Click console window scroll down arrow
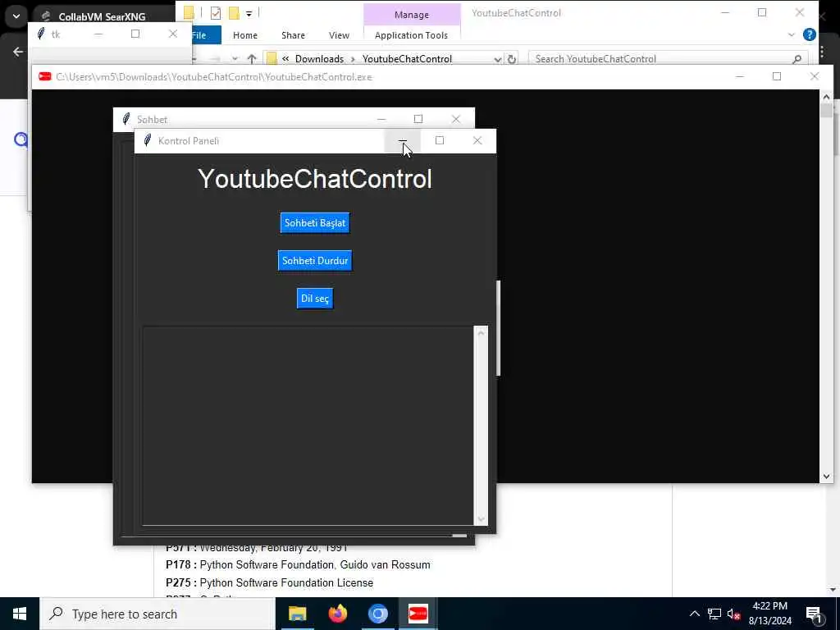 click(x=826, y=476)
